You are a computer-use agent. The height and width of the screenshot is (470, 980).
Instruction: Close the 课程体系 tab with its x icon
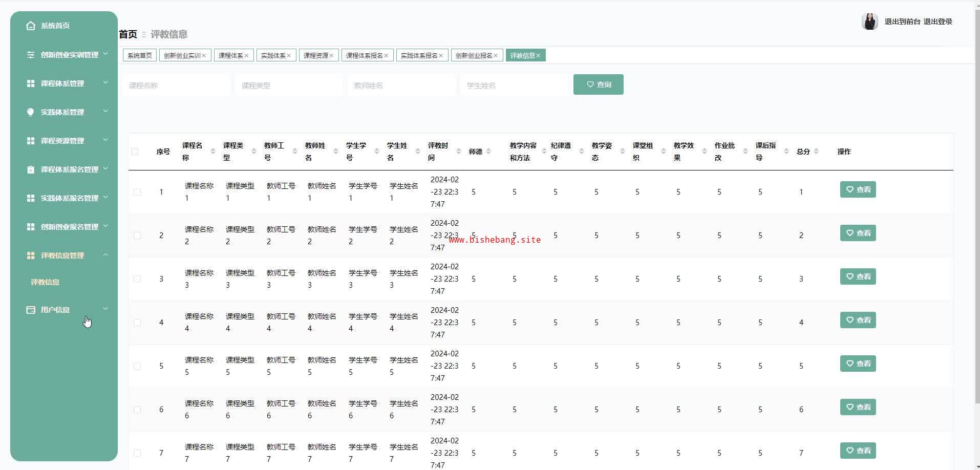246,56
